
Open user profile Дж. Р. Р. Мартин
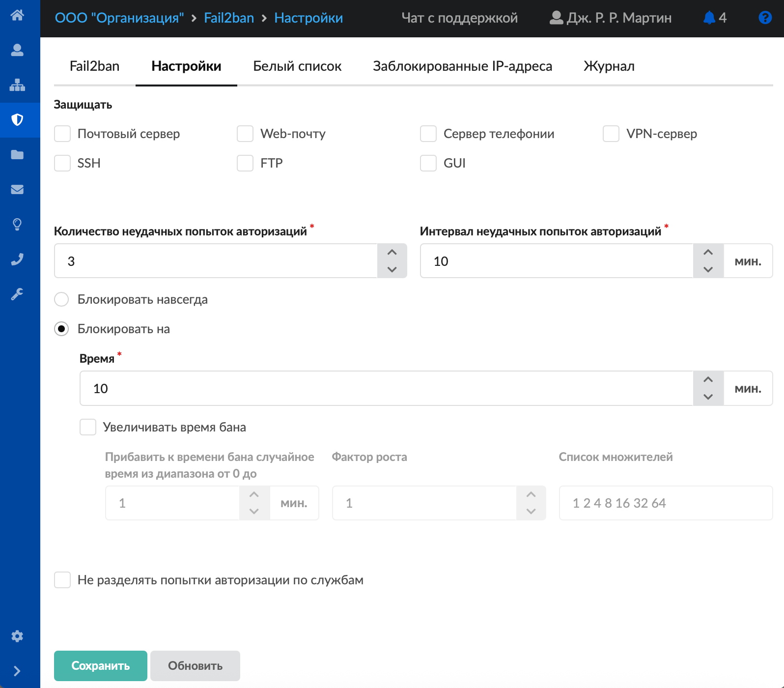click(611, 18)
